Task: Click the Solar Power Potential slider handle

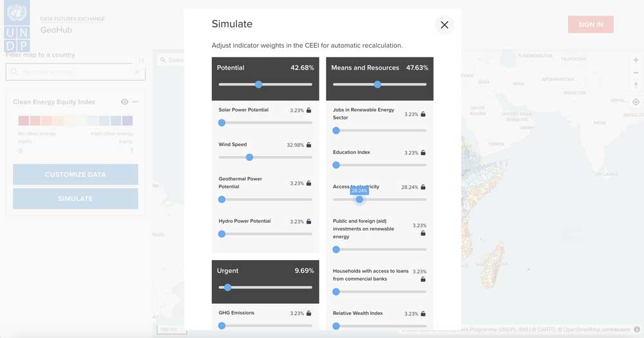Action: point(222,122)
